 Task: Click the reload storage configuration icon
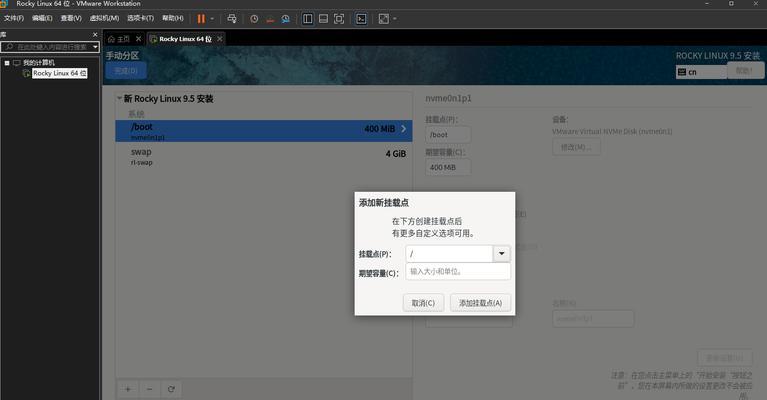coord(171,389)
